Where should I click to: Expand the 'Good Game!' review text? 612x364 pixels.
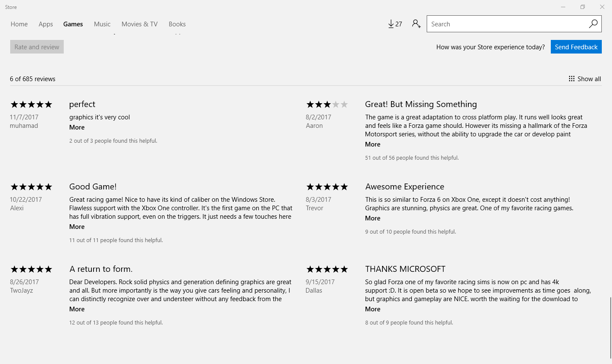77,227
